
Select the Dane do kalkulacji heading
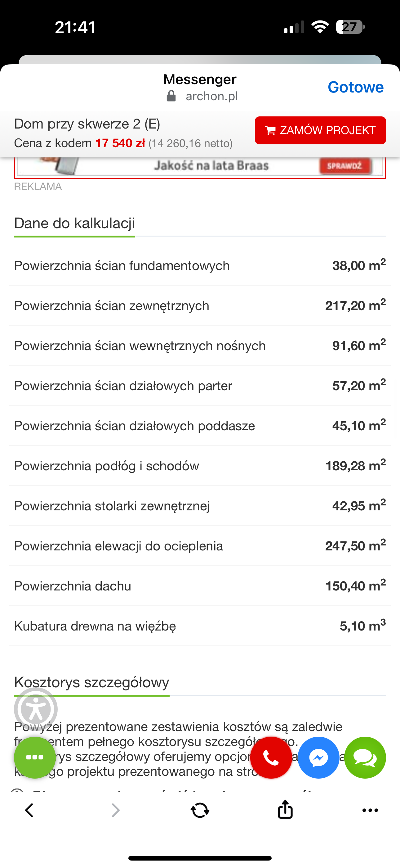[74, 223]
